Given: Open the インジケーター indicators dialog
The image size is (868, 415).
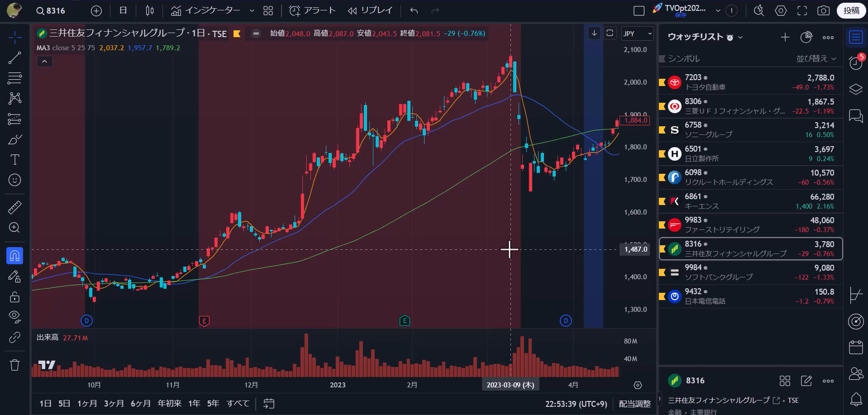Looking at the screenshot, I should click(206, 10).
